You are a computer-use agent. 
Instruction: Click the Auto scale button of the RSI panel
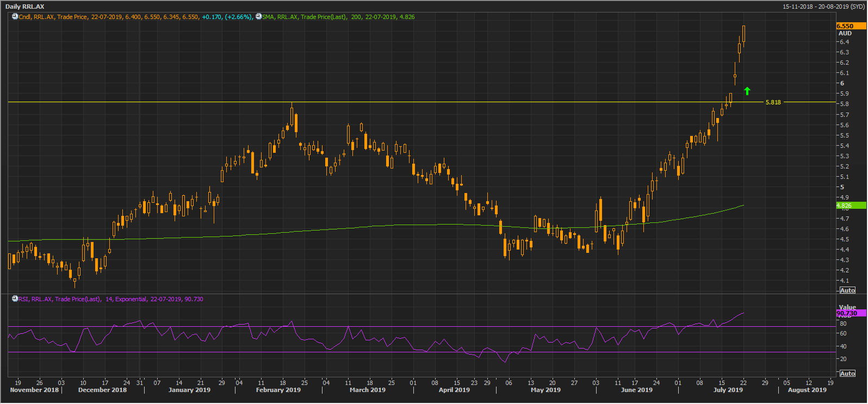[847, 374]
